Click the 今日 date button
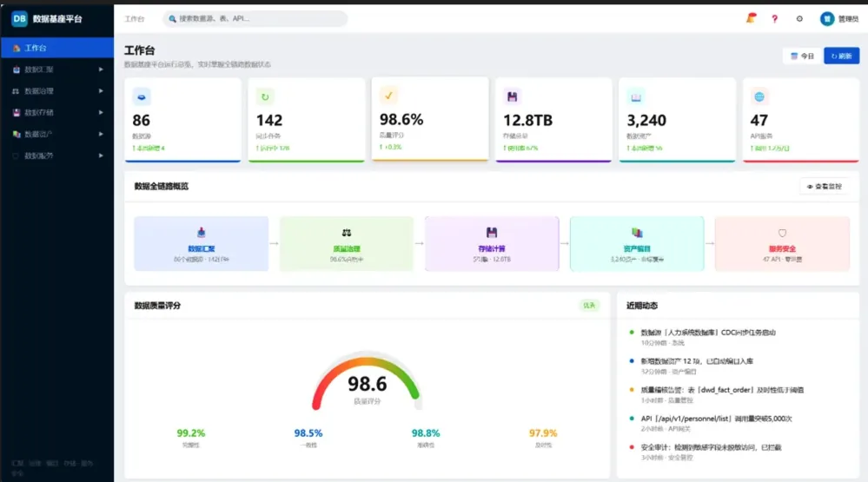 pos(802,56)
